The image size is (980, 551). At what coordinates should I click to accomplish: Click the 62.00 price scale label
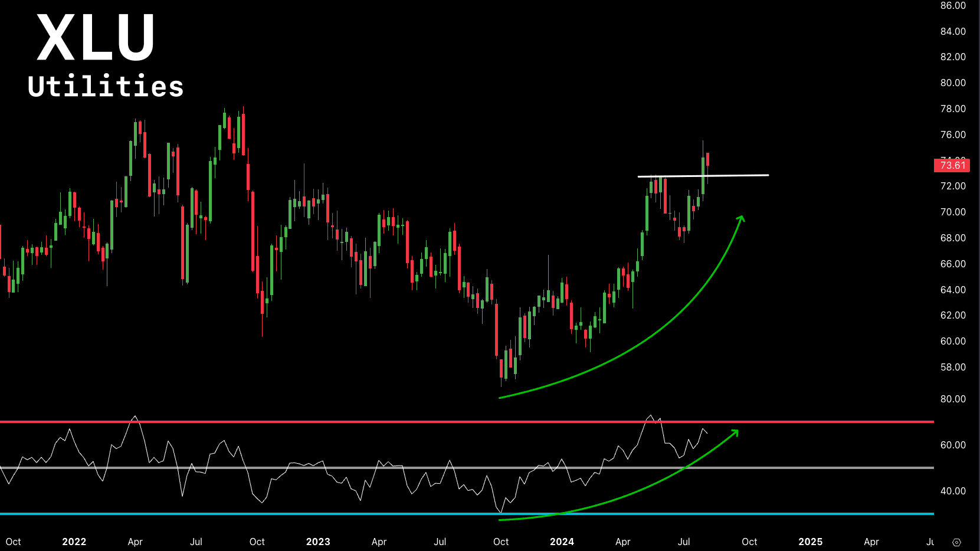[x=953, y=315]
